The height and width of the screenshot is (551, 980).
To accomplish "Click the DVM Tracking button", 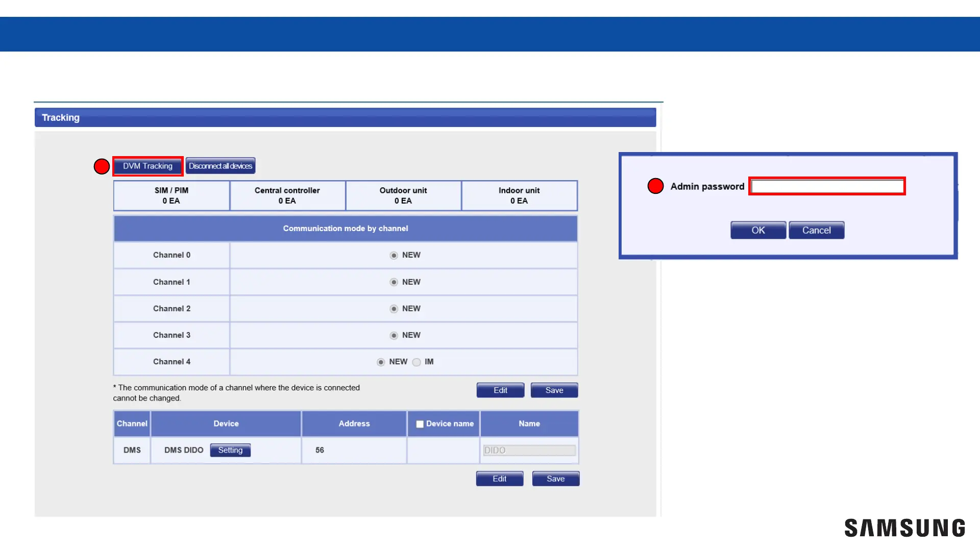I will (x=148, y=166).
